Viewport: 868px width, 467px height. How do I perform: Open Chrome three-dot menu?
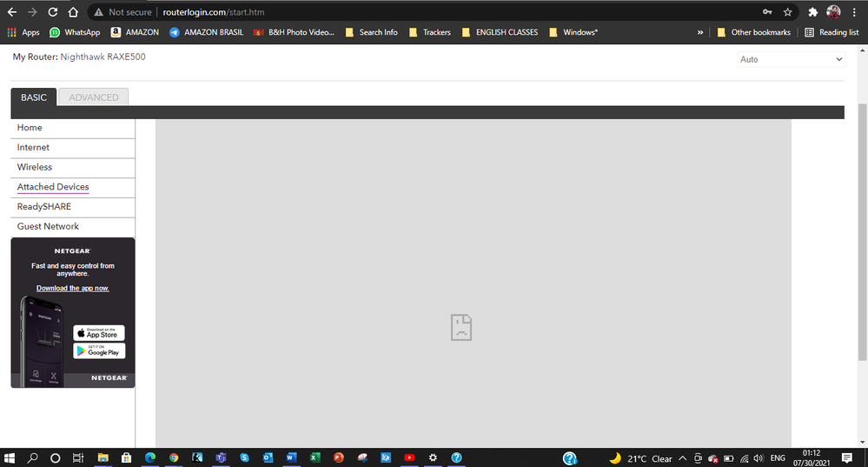[x=856, y=12]
